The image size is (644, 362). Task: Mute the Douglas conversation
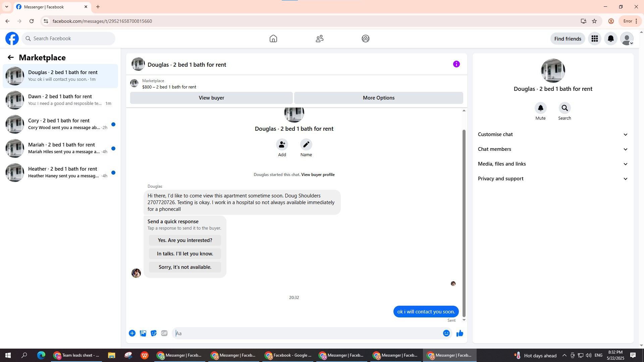pyautogui.click(x=541, y=108)
